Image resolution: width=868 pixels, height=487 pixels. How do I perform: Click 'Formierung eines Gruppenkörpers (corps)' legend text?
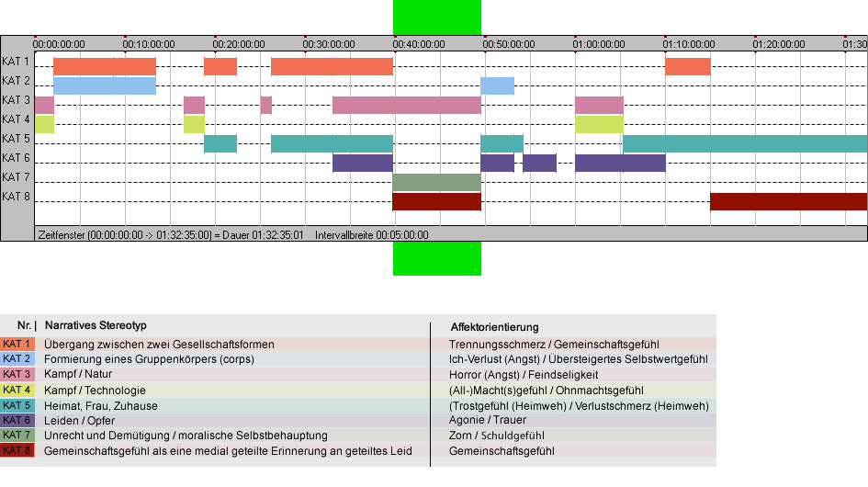point(149,359)
